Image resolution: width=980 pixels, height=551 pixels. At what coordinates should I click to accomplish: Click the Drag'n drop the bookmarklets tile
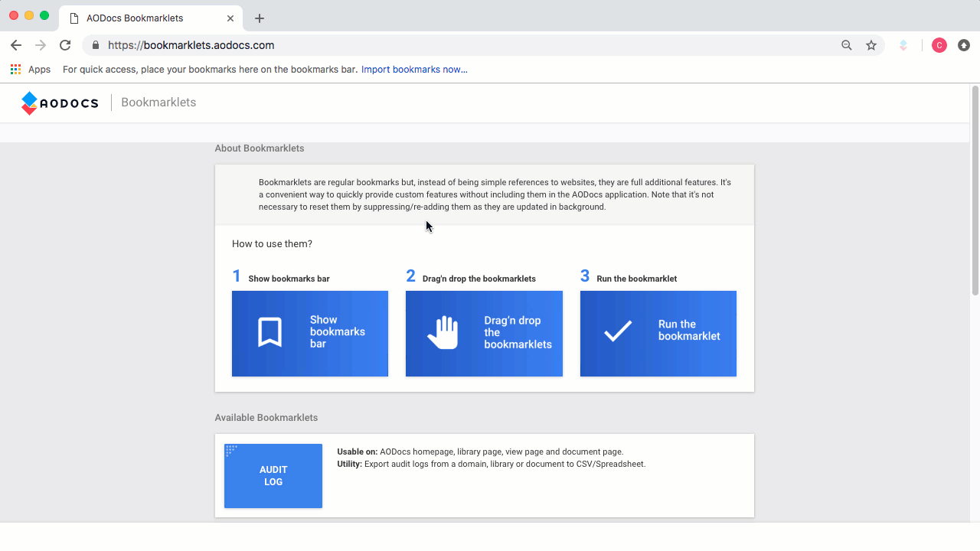pyautogui.click(x=484, y=334)
